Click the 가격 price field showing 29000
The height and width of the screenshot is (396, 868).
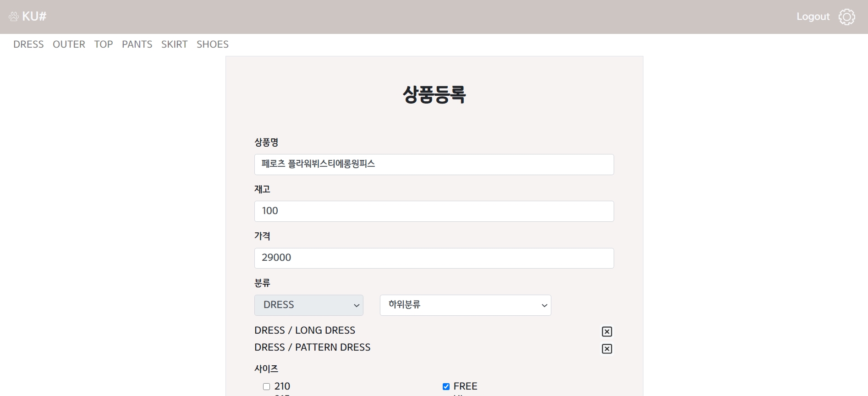pyautogui.click(x=434, y=258)
